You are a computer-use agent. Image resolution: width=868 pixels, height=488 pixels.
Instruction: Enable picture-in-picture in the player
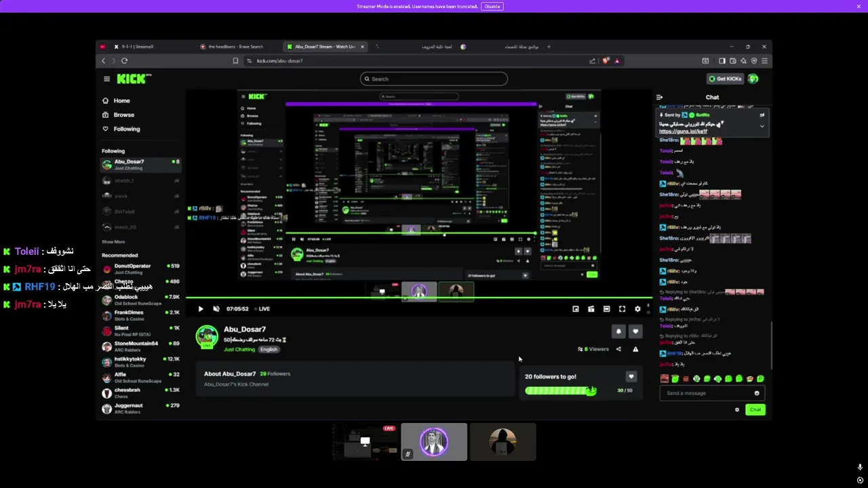576,309
